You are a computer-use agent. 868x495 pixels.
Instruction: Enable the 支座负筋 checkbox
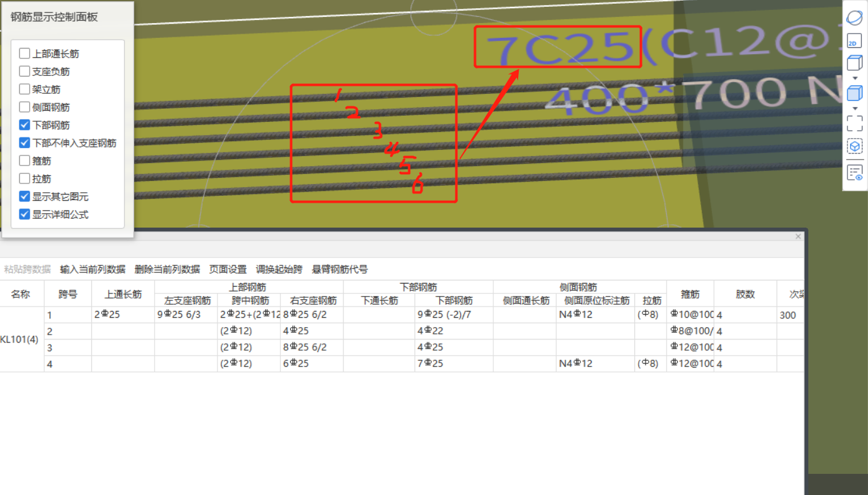point(25,72)
